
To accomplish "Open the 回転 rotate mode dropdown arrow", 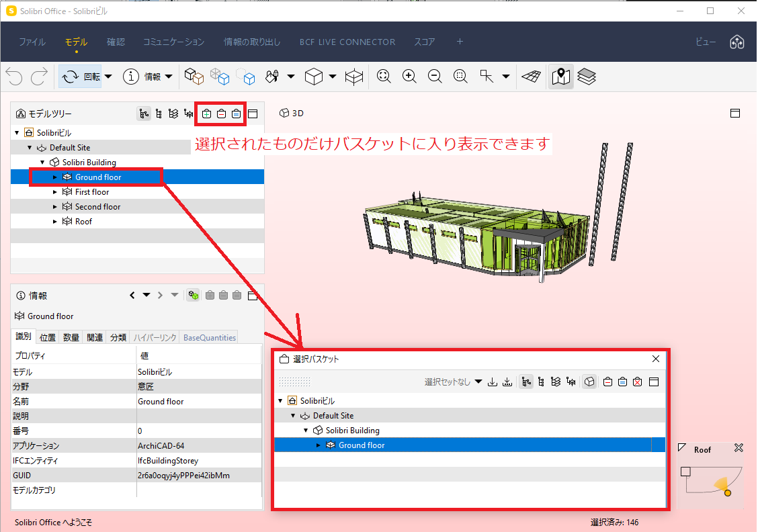I will (108, 77).
